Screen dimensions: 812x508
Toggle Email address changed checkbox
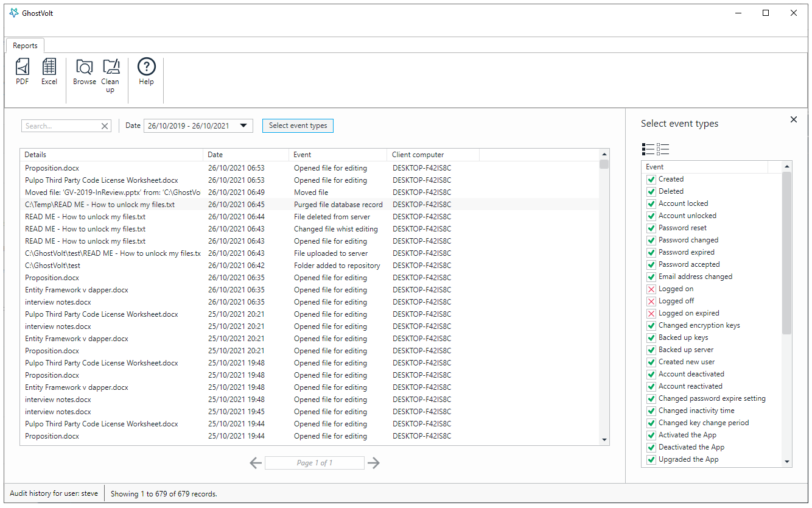click(651, 277)
